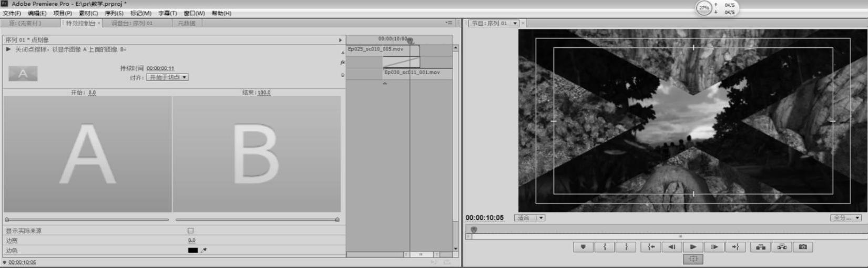Click the Mark In bracket button
868x268 pixels.
(605, 247)
